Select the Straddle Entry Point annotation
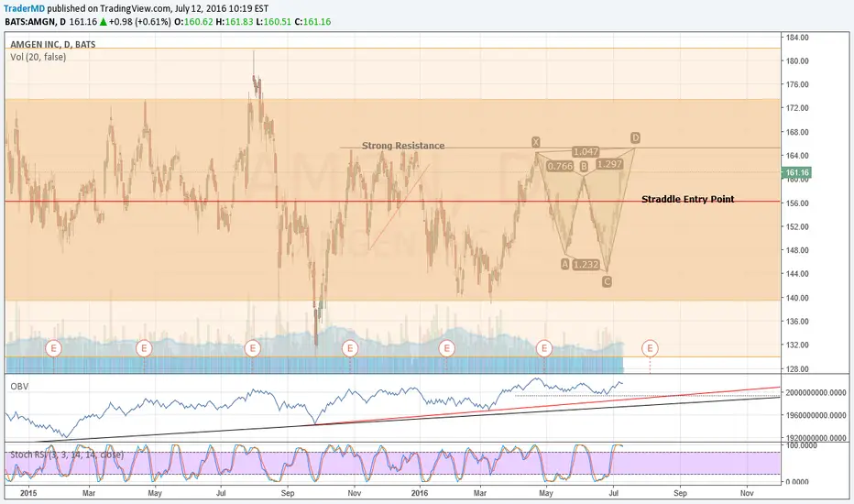The width and height of the screenshot is (854, 504). [688, 199]
